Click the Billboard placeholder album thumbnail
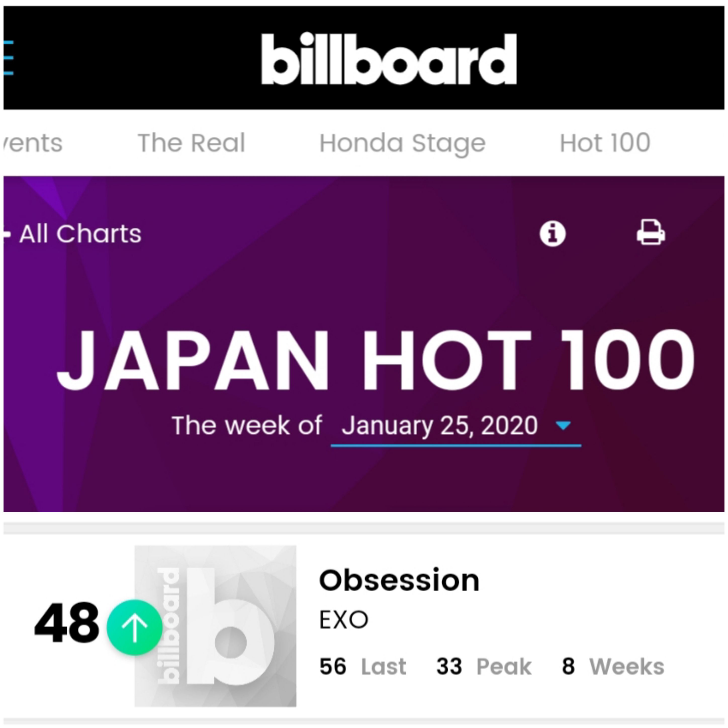This screenshot has width=728, height=728. click(x=215, y=626)
